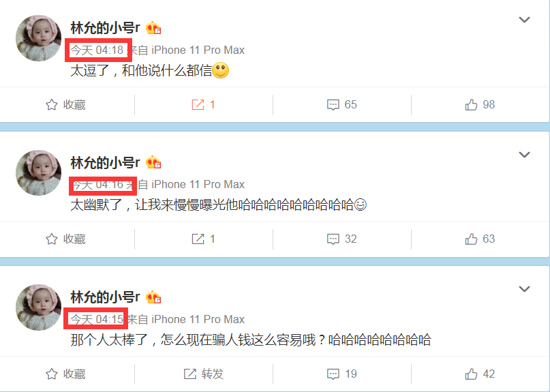550x392 pixels.
Task: Like the first post with 98 likes
Action: pos(480,104)
